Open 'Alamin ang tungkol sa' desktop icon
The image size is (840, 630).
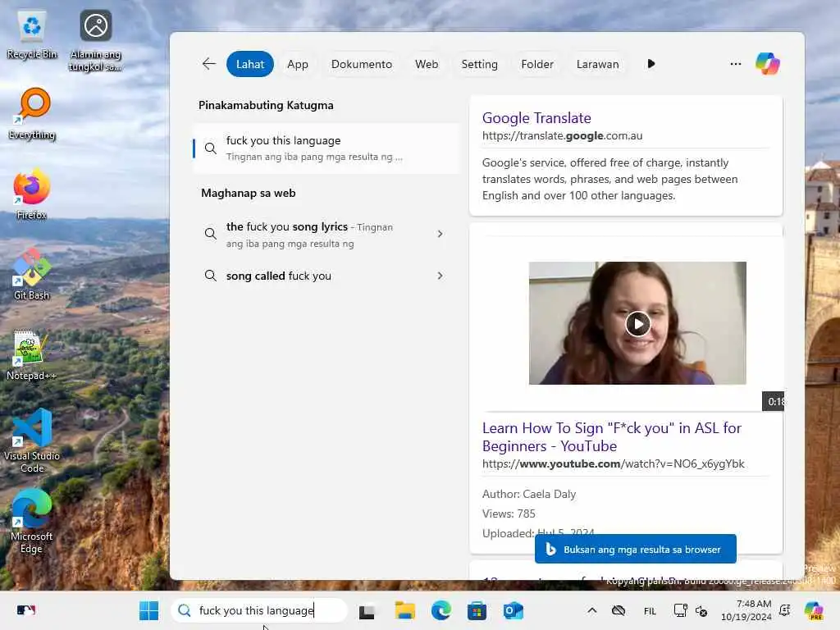click(x=95, y=41)
